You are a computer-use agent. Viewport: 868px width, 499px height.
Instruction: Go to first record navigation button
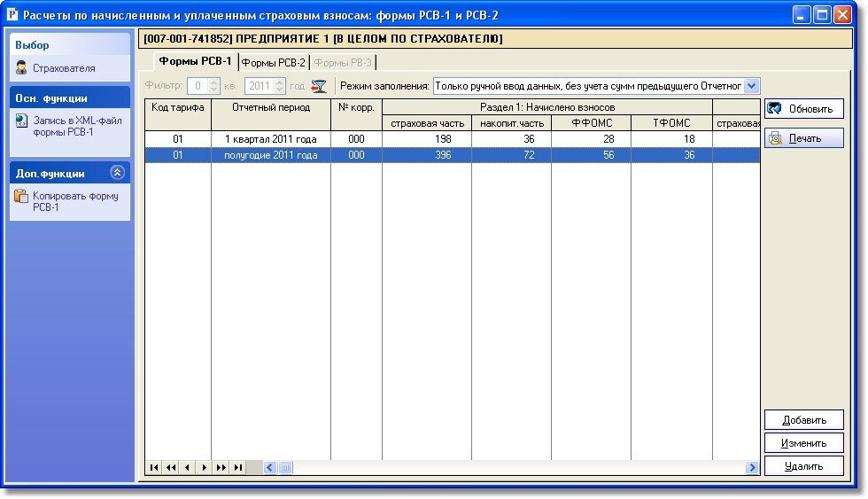[x=154, y=467]
